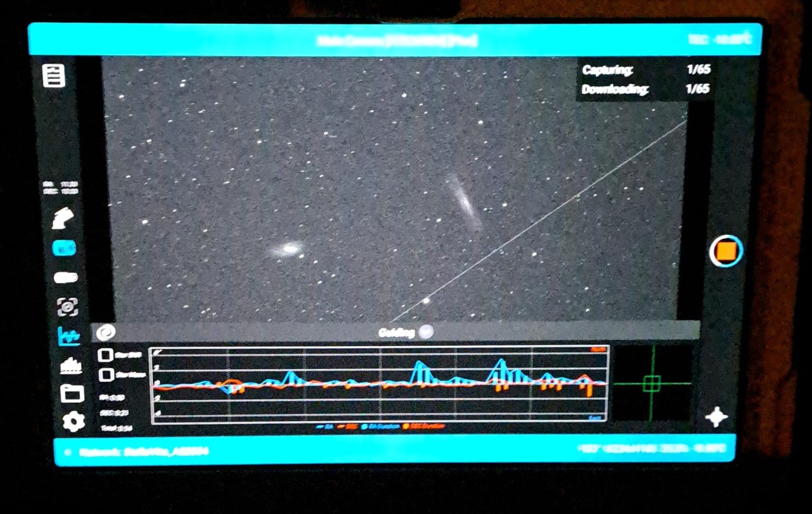
Task: Tap the four-point star icon at bottom right
Action: 717,417
